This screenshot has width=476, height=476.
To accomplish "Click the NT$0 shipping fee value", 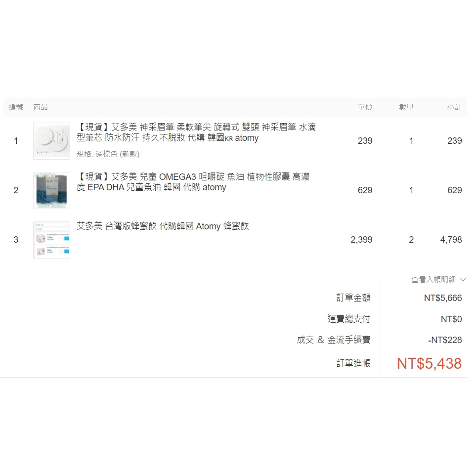I will click(451, 319).
